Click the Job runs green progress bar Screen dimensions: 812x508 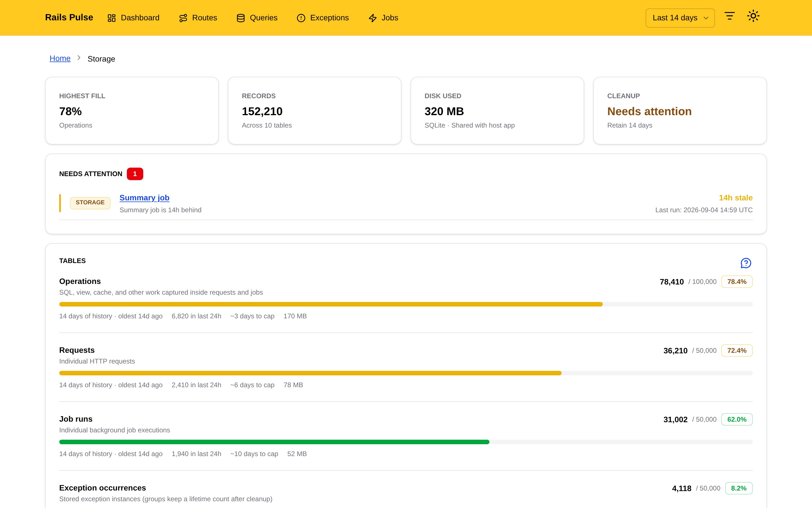[406, 442]
